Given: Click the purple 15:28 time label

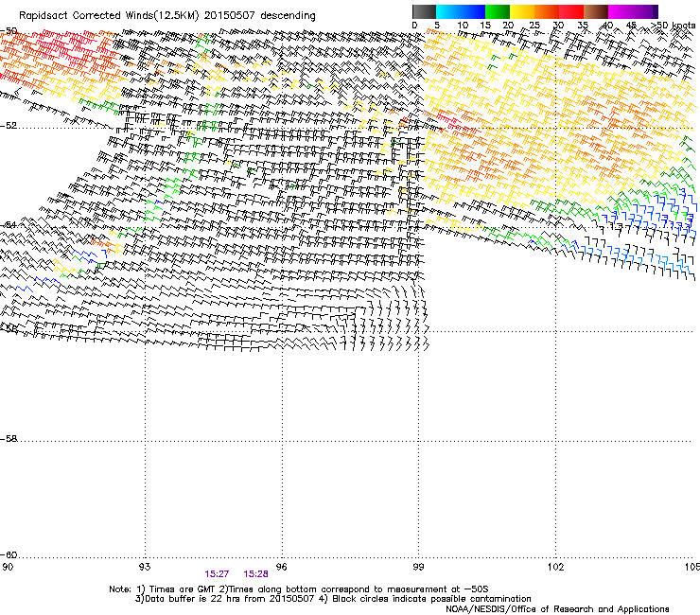Looking at the screenshot, I should [x=255, y=574].
